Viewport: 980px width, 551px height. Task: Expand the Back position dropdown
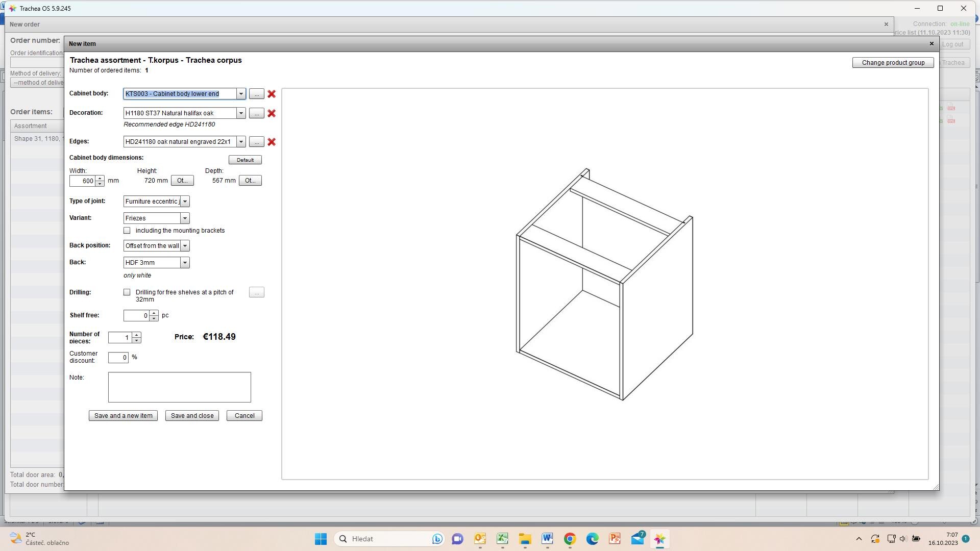(185, 246)
